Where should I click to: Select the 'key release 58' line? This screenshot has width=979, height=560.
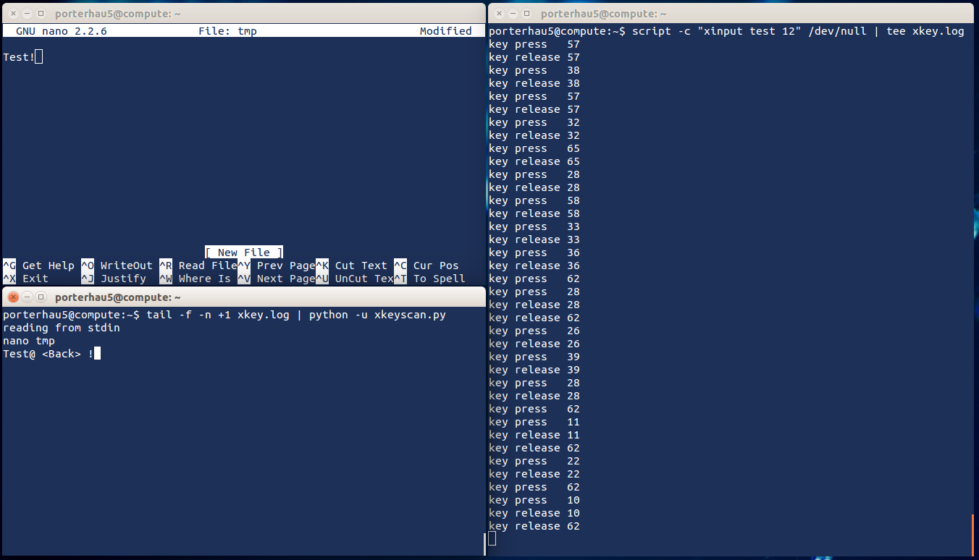[x=534, y=213]
